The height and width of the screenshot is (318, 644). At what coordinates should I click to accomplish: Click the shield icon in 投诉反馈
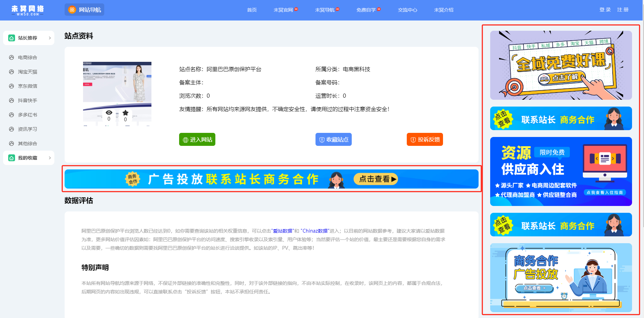(x=413, y=140)
